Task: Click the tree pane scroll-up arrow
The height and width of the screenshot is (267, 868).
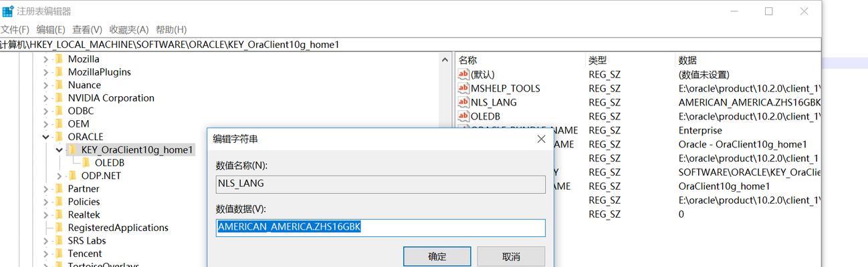Action: [445, 59]
